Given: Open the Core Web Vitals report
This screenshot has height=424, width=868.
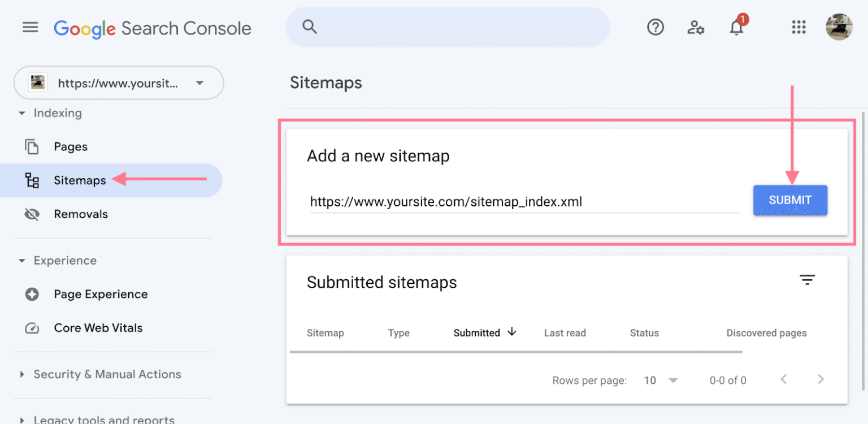Looking at the screenshot, I should click(x=98, y=328).
